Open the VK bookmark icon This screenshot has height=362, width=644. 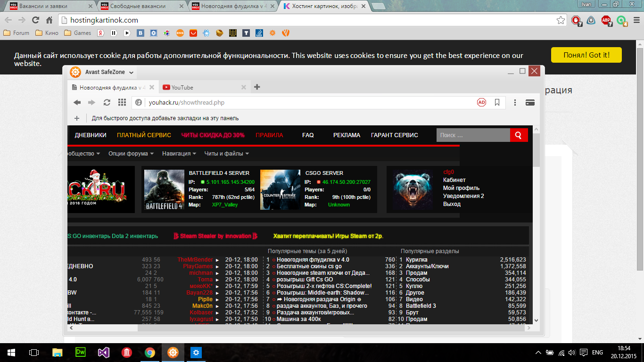pos(140,33)
